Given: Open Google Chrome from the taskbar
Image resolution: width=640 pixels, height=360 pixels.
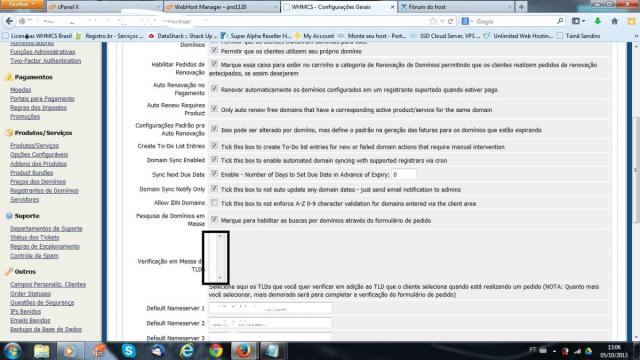Looking at the screenshot, I should tap(216, 351).
